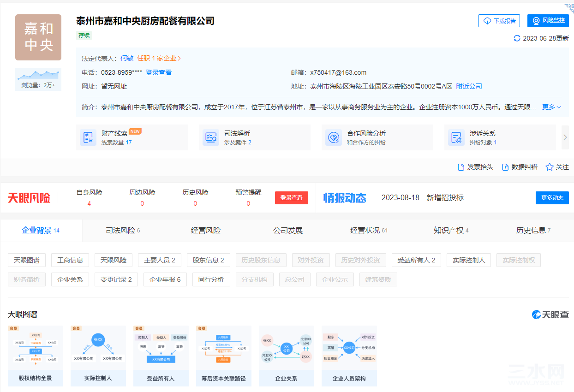
Task: Select the 股东信息 2 tag
Action: pos(209,260)
